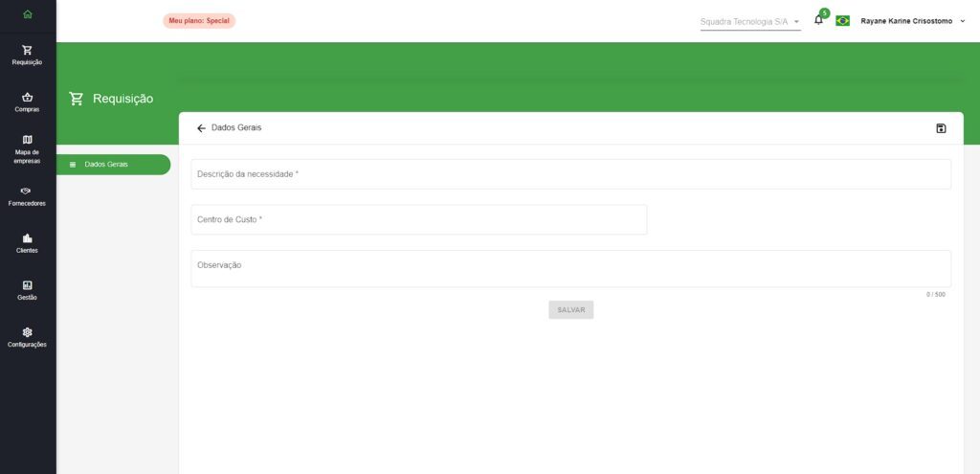Focus the Observação text area
This screenshot has width=980, height=474.
pos(570,269)
